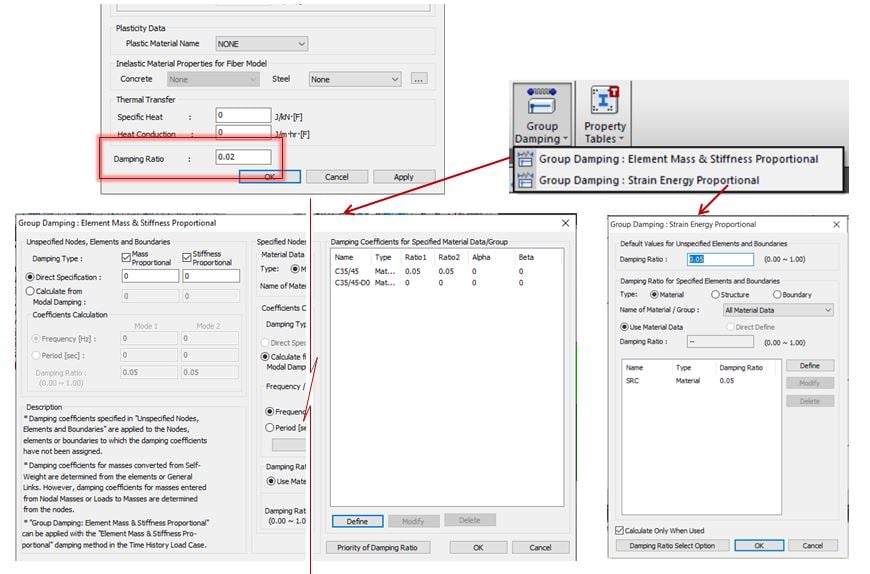Click the Property Tables ribbon icon
This screenshot has width=870, height=574.
(605, 102)
